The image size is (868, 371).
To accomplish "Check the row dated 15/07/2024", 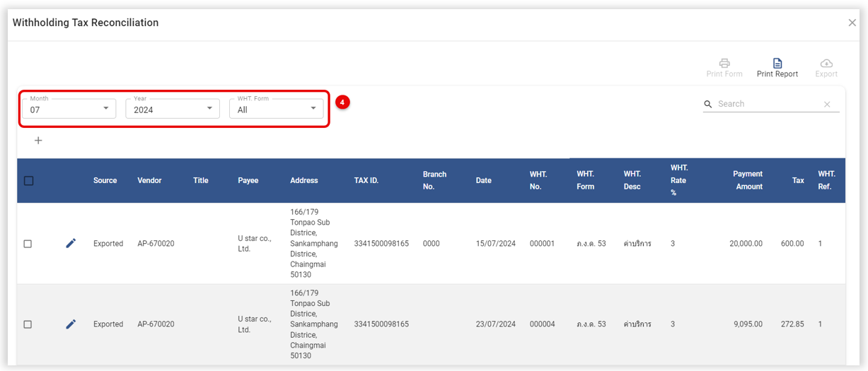I will click(x=28, y=244).
